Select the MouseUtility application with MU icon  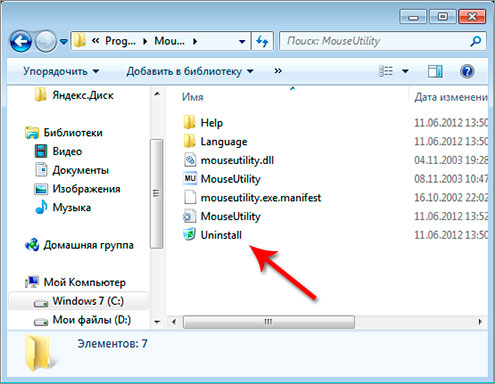point(230,179)
